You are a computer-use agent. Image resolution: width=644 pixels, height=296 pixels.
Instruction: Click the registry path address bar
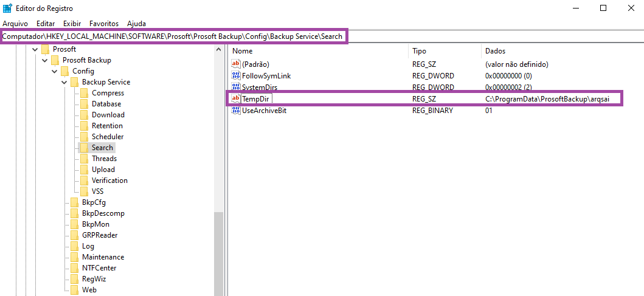[322, 36]
